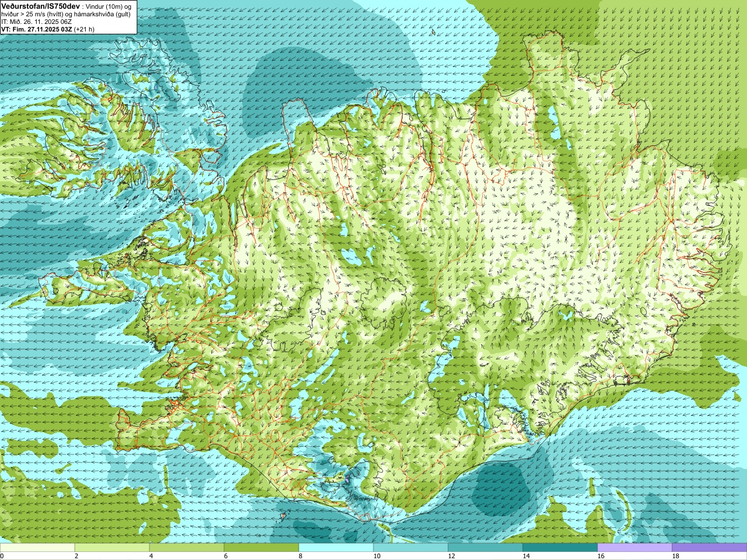Click the 'VT: Fim. 27.11.2025 03Z (+21 h)' line
This screenshot has height=560, width=747.
point(48,29)
